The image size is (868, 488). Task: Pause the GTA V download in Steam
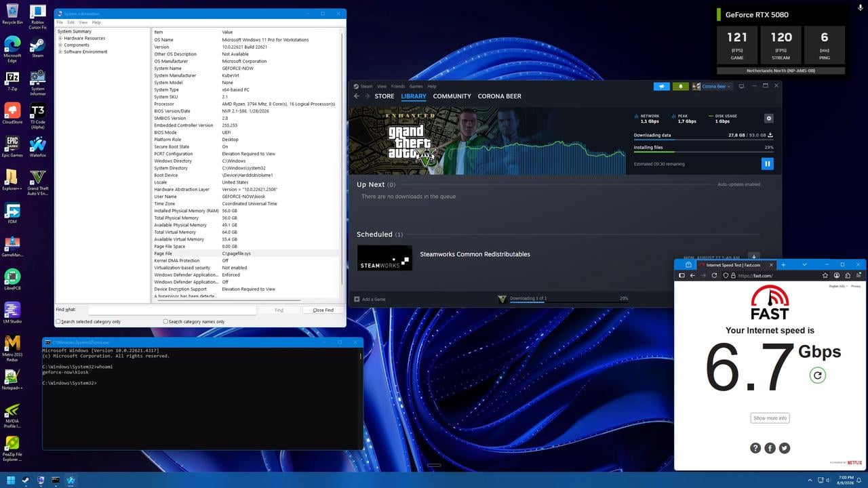[x=767, y=163]
